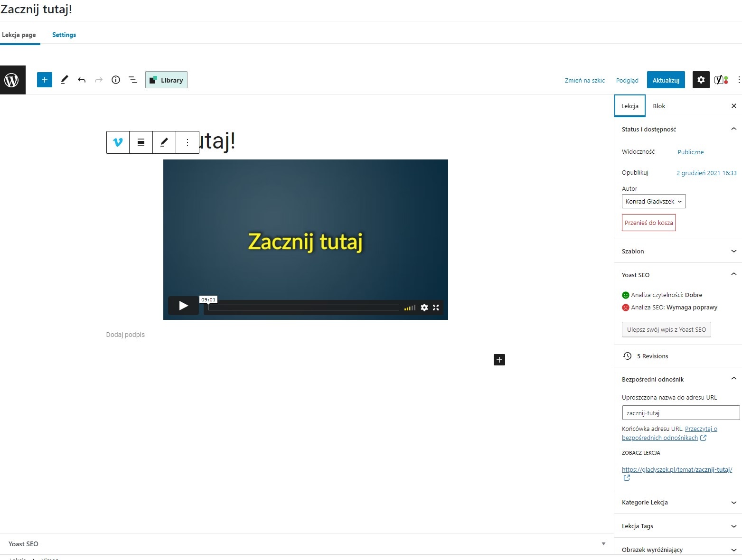This screenshot has width=742, height=560.
Task: Adjust the video volume bars
Action: click(x=410, y=308)
